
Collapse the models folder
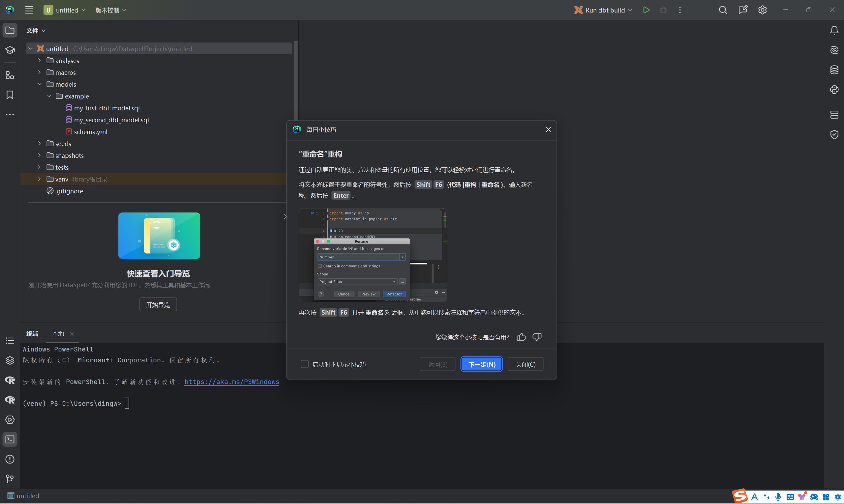[x=40, y=84]
